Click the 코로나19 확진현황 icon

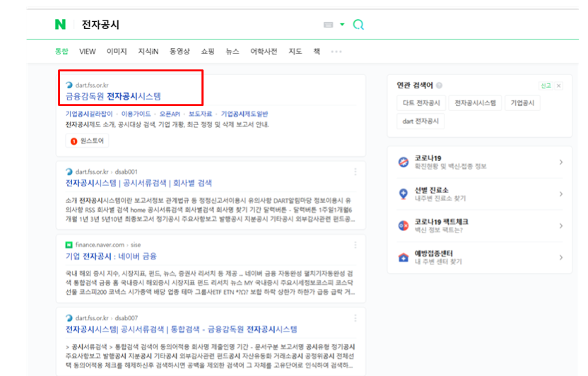tap(403, 162)
